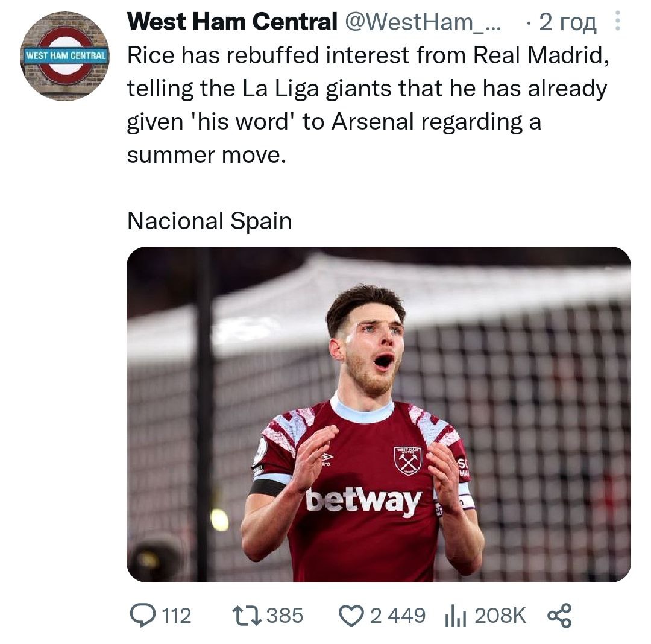Click the 208K views count
Viewport: 651px width, 644px height.
[500, 616]
